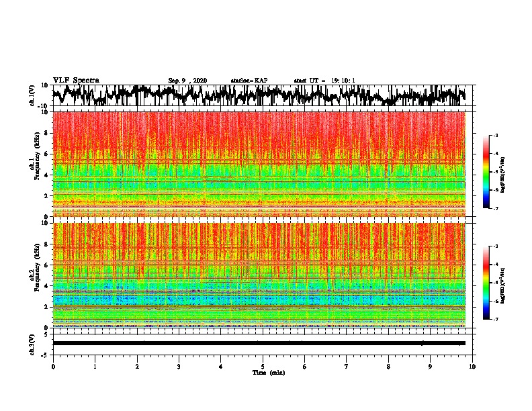Click the ch.1 colorbar log(PSD) label
Viewport: 532px width, 411px height.
503,175
